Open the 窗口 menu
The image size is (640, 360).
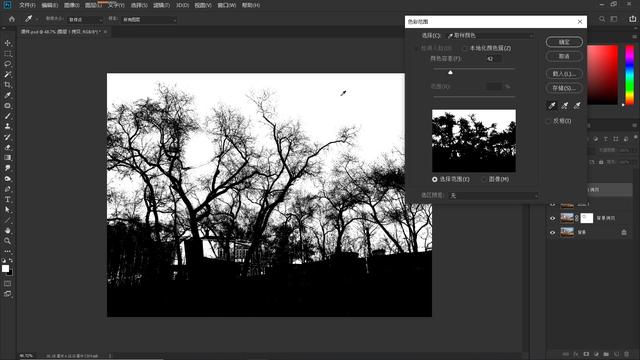pos(227,5)
